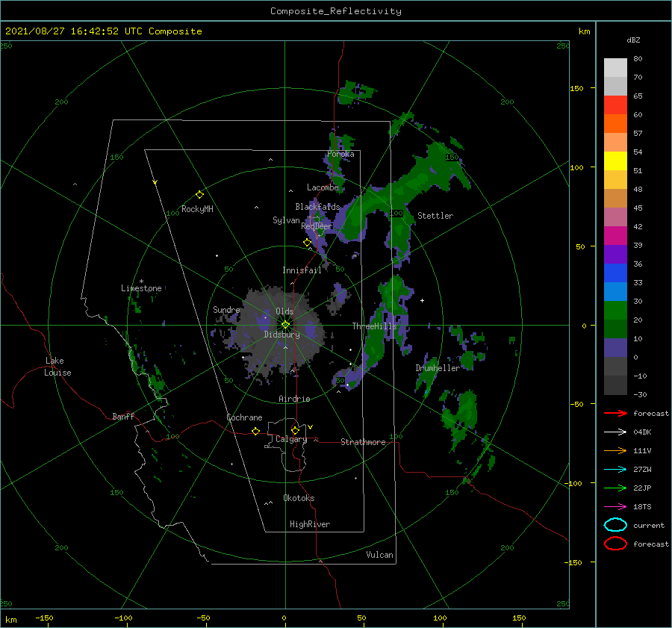Click the RockyMH label on map
Image resolution: width=672 pixels, height=628 pixels.
tap(197, 209)
